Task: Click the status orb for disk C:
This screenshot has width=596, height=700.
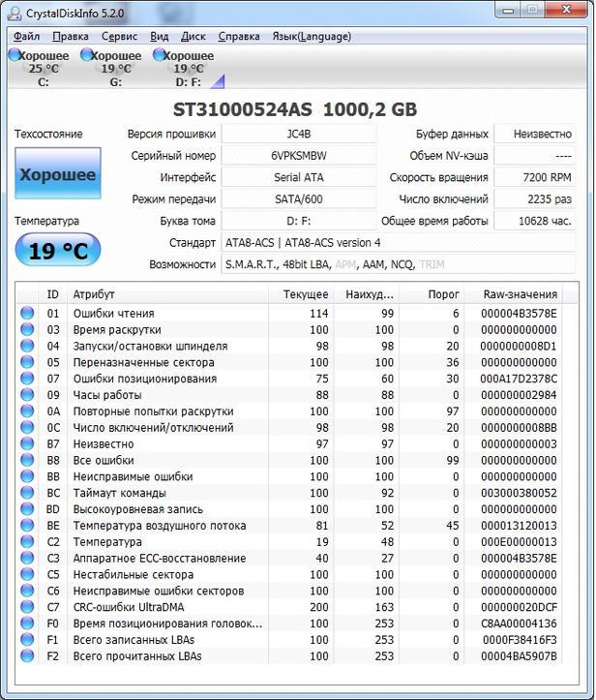Action: 15,54
